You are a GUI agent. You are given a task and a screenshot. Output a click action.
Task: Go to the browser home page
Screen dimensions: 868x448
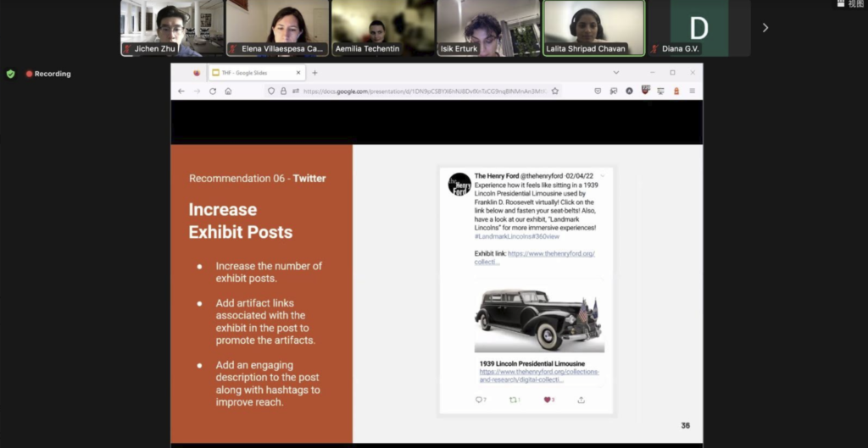point(228,91)
